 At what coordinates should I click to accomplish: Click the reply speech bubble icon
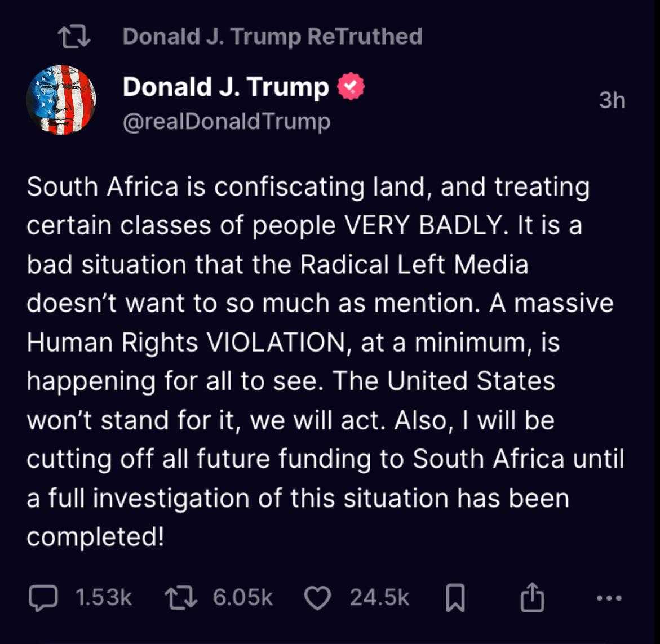[x=43, y=598]
